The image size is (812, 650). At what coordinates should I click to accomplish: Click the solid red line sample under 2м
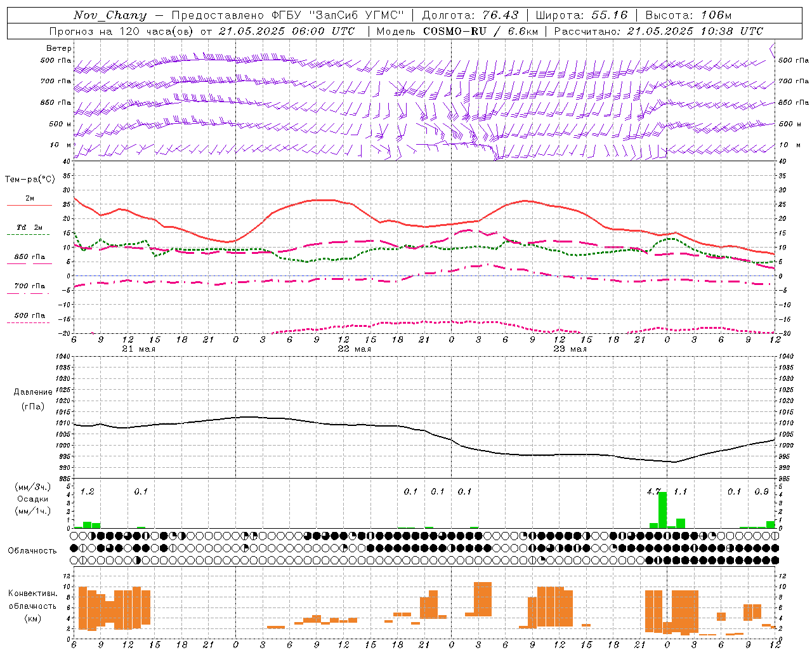[29, 205]
